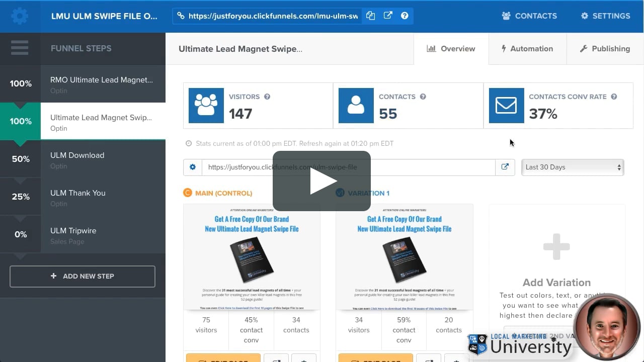Image resolution: width=644 pixels, height=362 pixels.
Task: Switch to the Overview tab
Action: tap(451, 49)
